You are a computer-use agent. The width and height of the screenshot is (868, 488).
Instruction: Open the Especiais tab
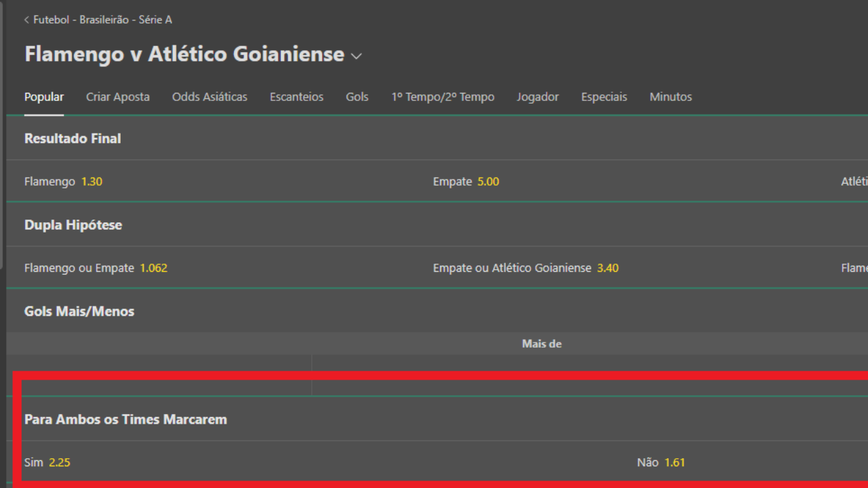[604, 97]
